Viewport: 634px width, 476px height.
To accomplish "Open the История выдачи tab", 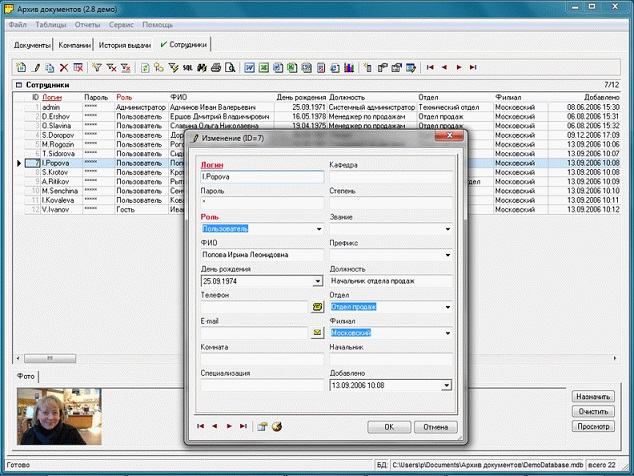I will pyautogui.click(x=125, y=45).
